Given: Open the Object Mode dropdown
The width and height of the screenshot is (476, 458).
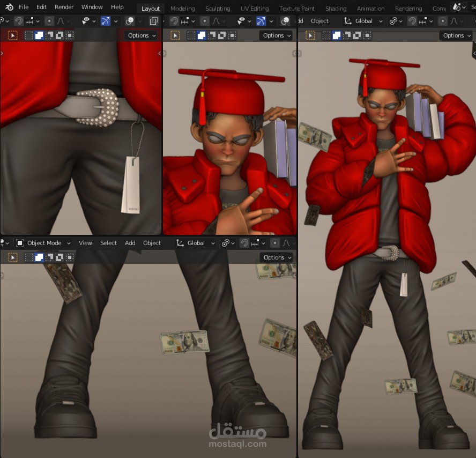Looking at the screenshot, I should click(43, 243).
